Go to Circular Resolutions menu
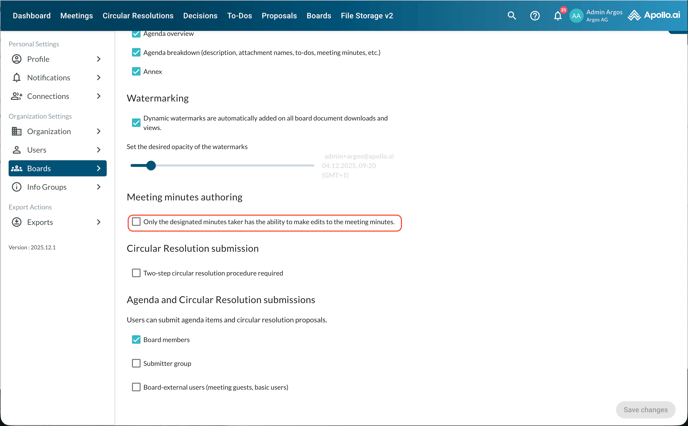Viewport: 688px width, 426px height. pos(138,16)
